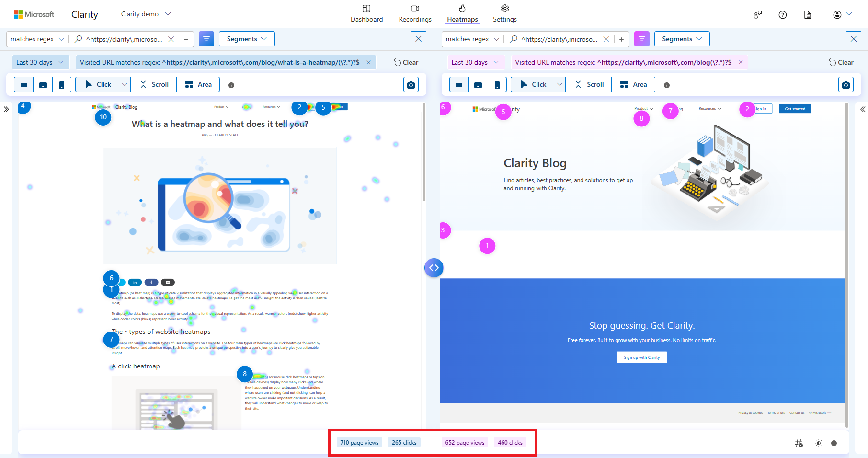Open the help question mark icon
The width and height of the screenshot is (868, 458).
[783, 15]
